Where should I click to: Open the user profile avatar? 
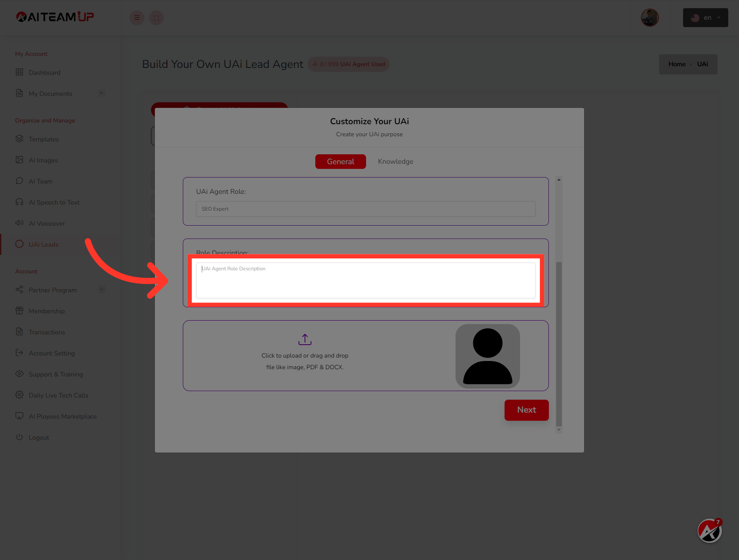tap(650, 18)
